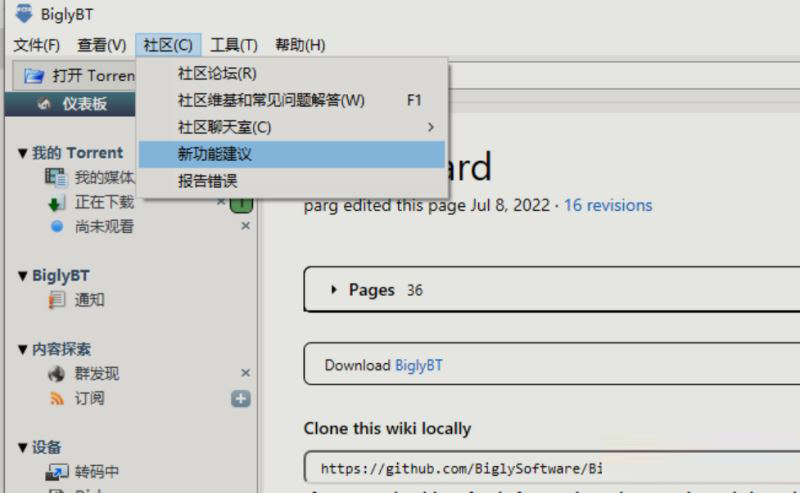Open the 查看(V) menu
Screen dimensions: 800x493
(102, 45)
